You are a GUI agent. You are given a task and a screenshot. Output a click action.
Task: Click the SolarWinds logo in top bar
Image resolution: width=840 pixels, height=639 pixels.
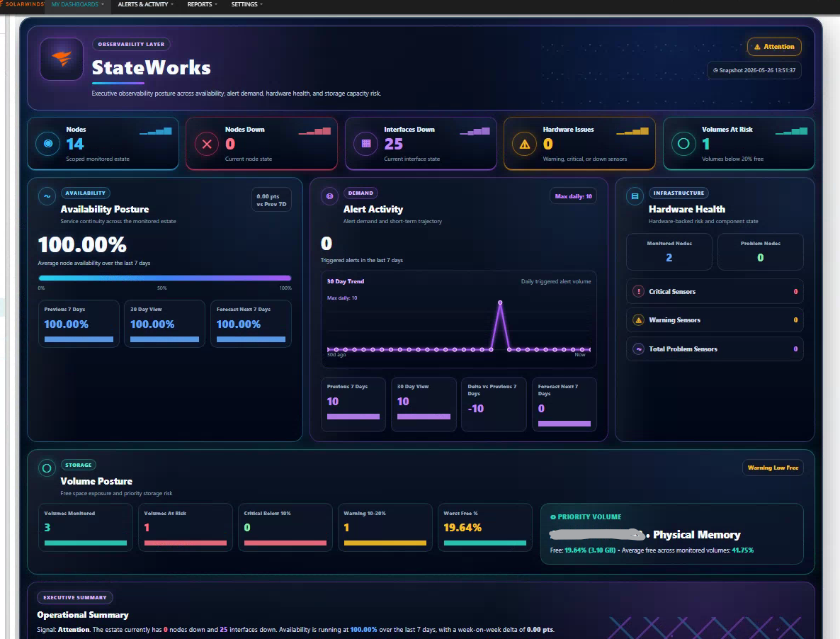click(x=23, y=4)
